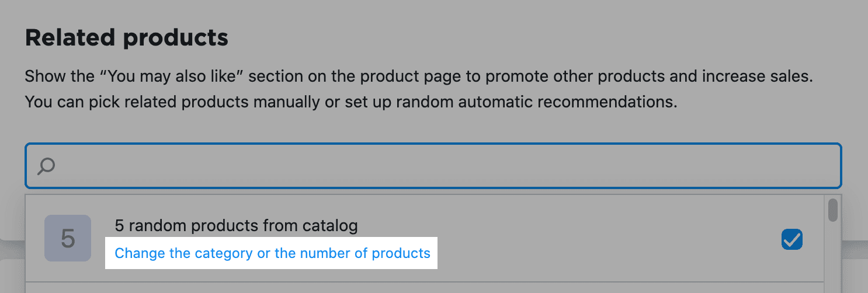Screen dimensions: 868x293
Task: Select the 5 random products from catalog label
Action: click(x=236, y=225)
